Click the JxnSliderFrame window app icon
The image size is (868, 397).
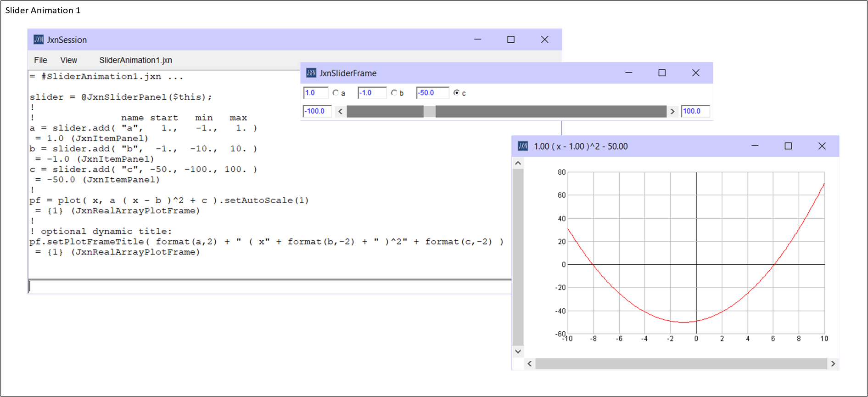click(311, 73)
